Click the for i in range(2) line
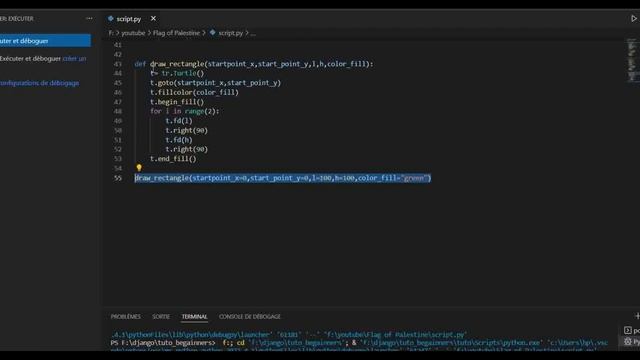This screenshot has width=640, height=360. pos(184,111)
